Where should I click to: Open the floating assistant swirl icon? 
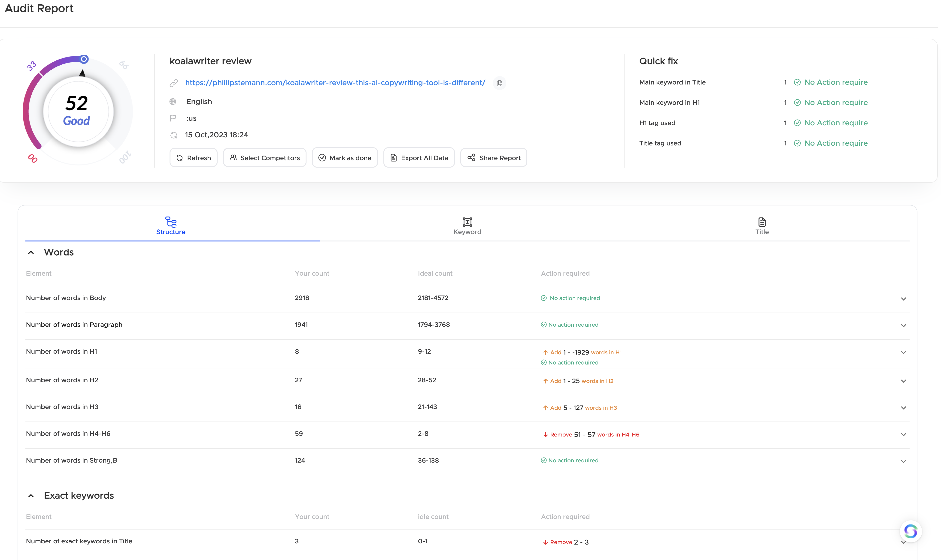[x=911, y=531]
